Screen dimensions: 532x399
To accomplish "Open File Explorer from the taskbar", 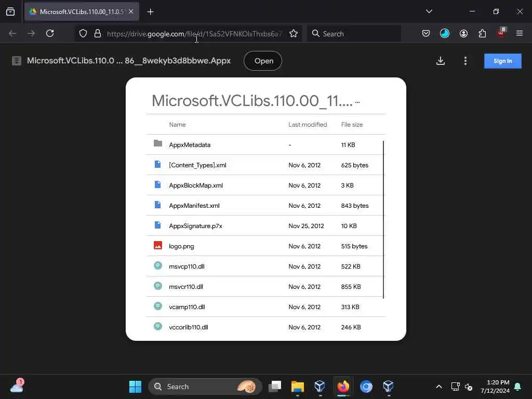I will pos(298,387).
